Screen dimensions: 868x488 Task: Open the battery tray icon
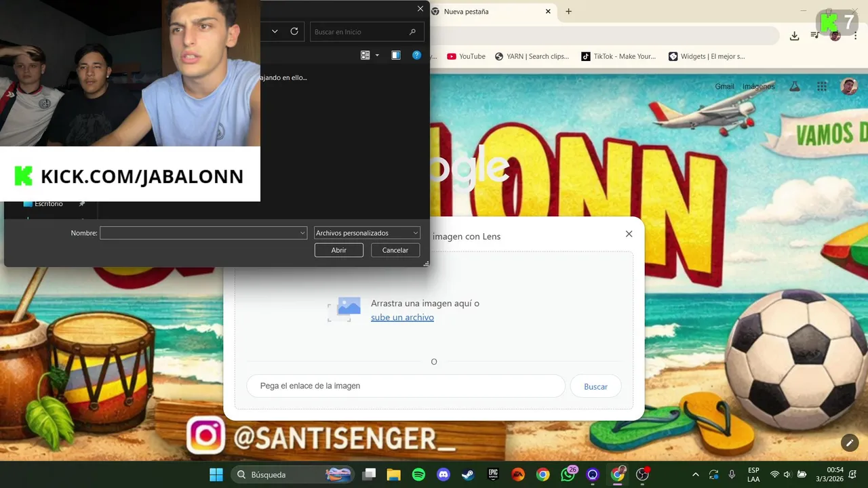(802, 474)
